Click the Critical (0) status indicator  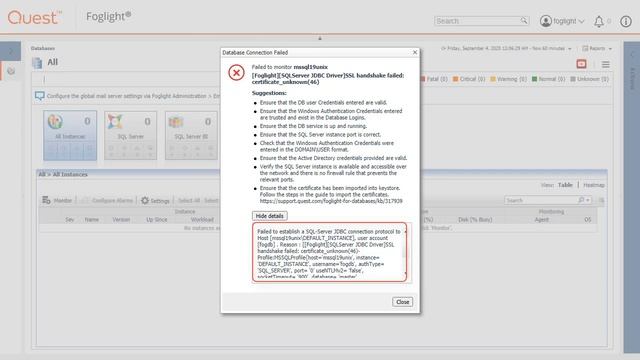point(469,79)
